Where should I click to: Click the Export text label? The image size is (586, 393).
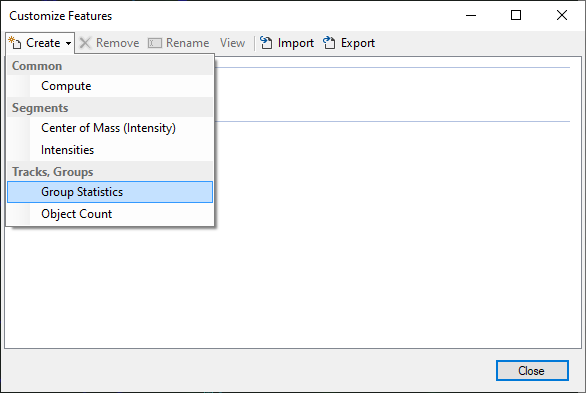click(358, 43)
